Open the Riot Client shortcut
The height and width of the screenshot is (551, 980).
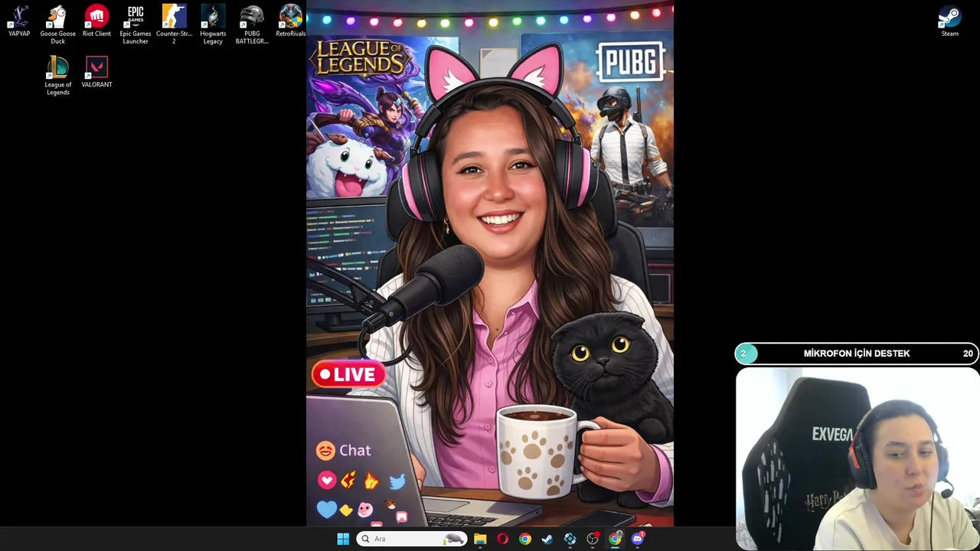[96, 21]
